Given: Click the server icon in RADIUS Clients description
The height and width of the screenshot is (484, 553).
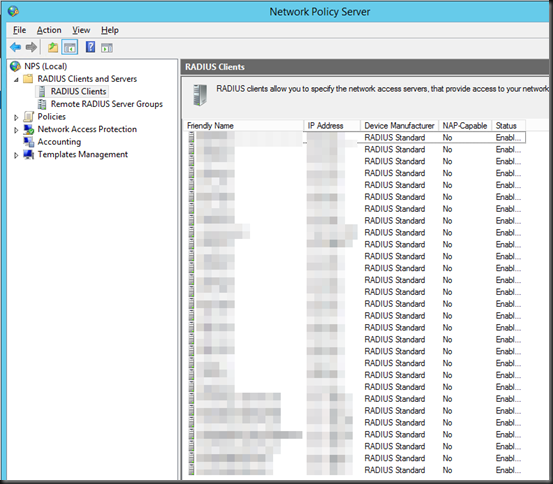Looking at the screenshot, I should 200,95.
